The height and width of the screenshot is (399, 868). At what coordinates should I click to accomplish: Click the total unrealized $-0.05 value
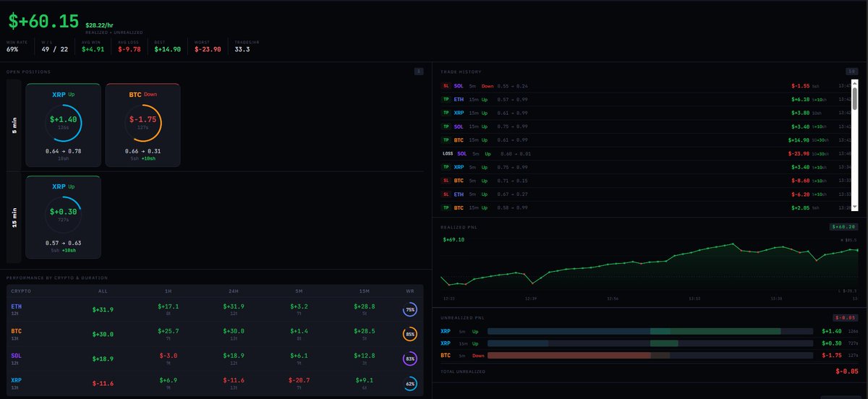846,372
